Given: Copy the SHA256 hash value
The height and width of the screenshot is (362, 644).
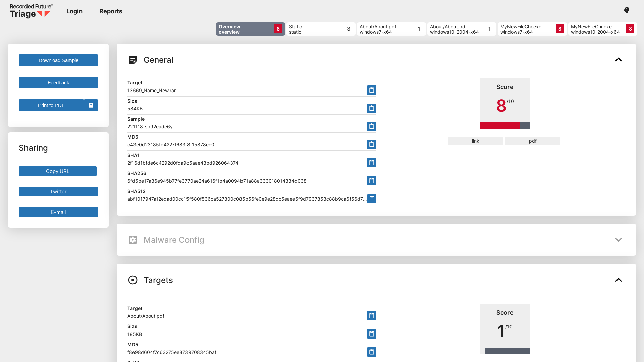Looking at the screenshot, I should pos(371,181).
